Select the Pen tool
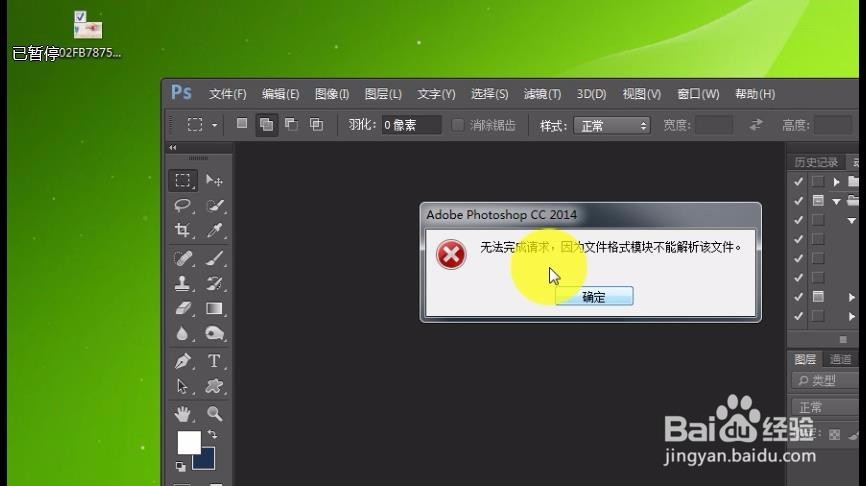Image resolution: width=866 pixels, height=486 pixels. click(x=183, y=361)
